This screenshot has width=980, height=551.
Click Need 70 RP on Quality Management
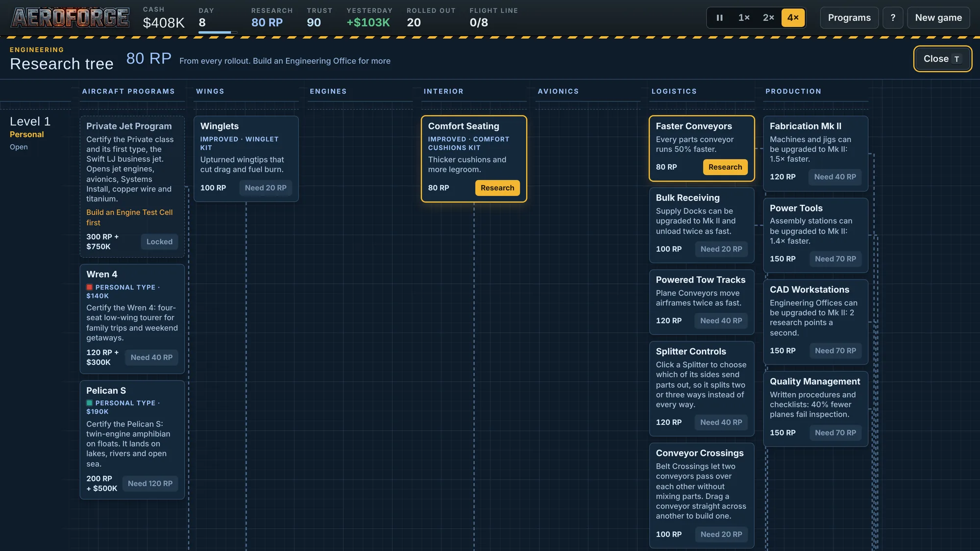(x=835, y=433)
